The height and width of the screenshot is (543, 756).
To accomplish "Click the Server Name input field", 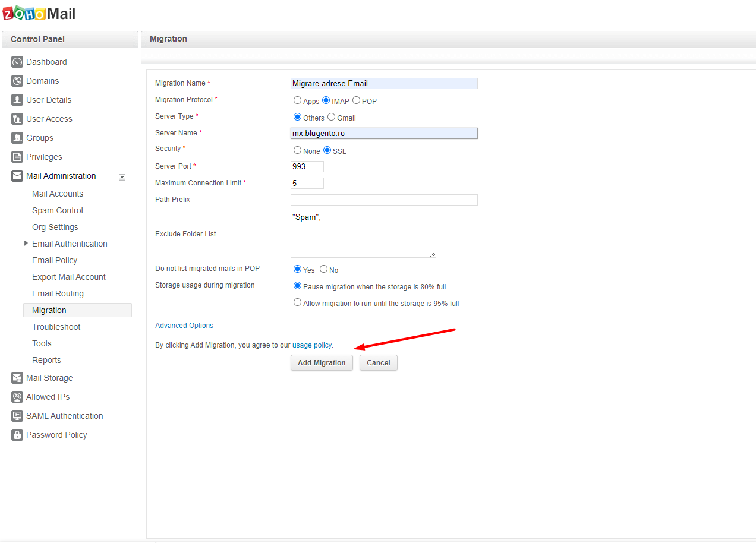I will pyautogui.click(x=384, y=134).
